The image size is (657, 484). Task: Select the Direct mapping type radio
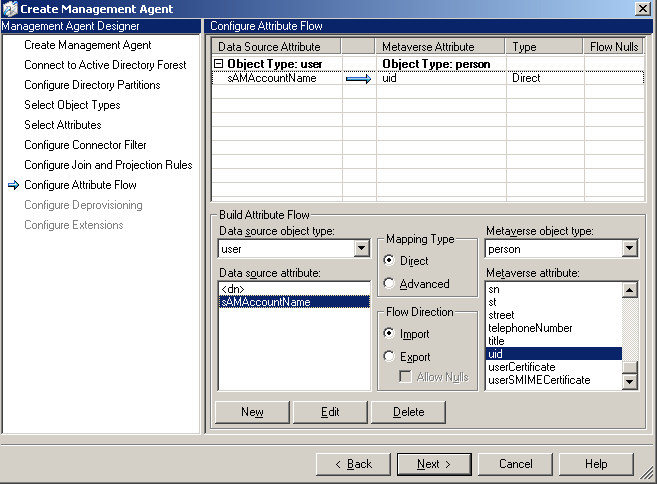(389, 260)
